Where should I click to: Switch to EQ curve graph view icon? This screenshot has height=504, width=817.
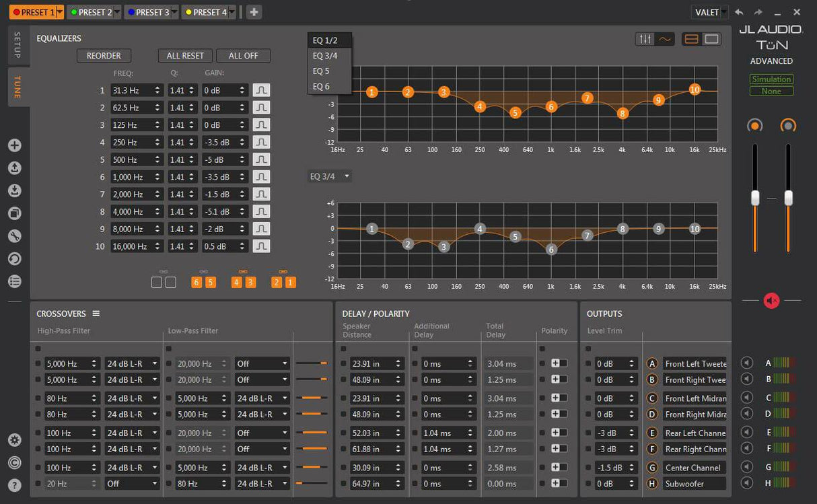tap(665, 40)
